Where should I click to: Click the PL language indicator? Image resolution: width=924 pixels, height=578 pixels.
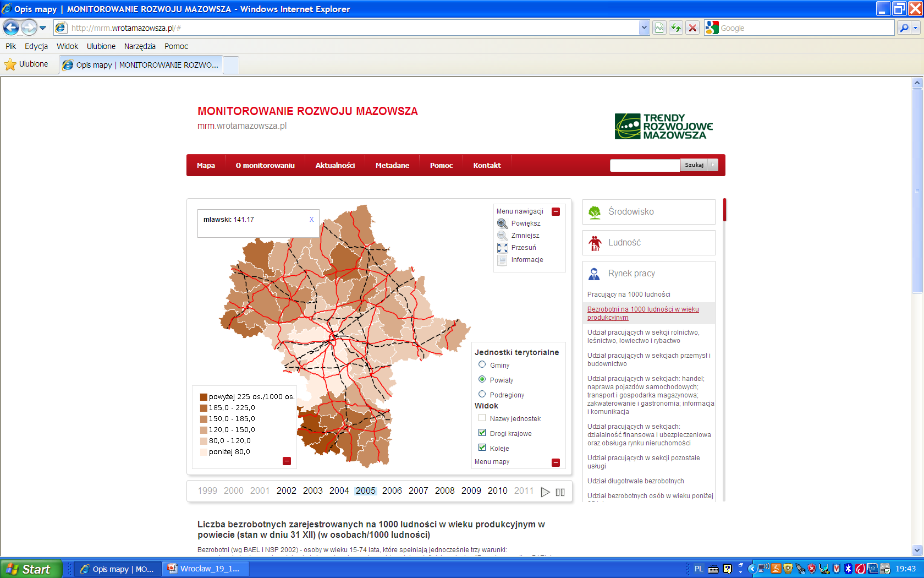pos(698,569)
